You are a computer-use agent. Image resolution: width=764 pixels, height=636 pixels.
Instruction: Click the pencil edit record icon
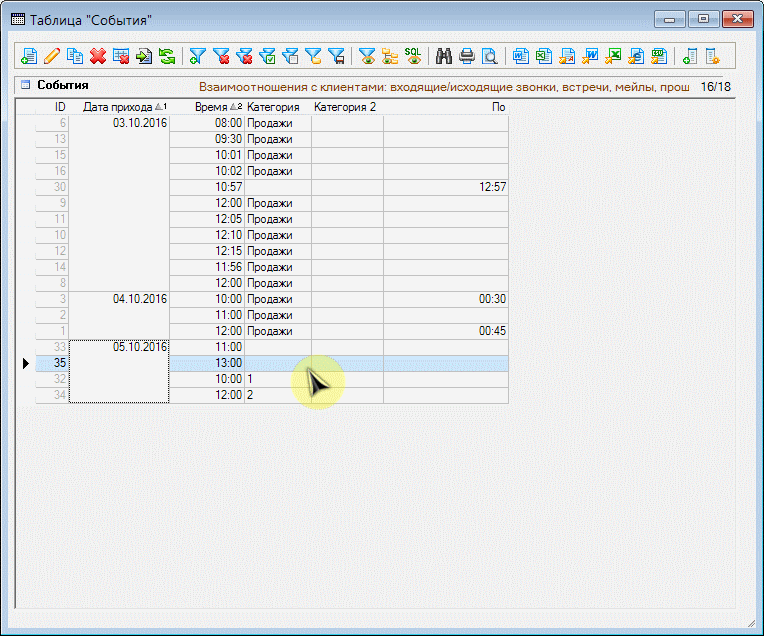(52, 56)
